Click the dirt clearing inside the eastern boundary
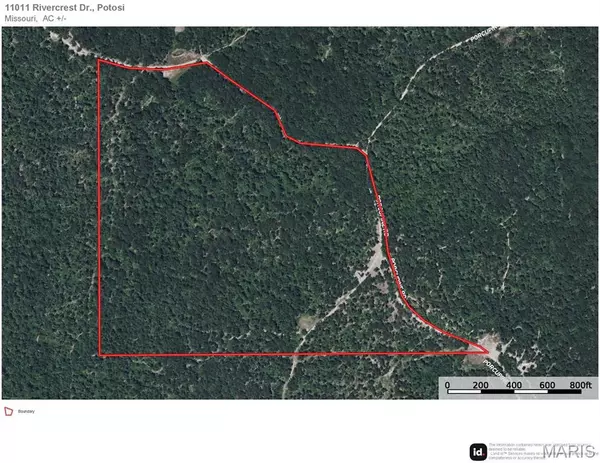 (x=371, y=264)
